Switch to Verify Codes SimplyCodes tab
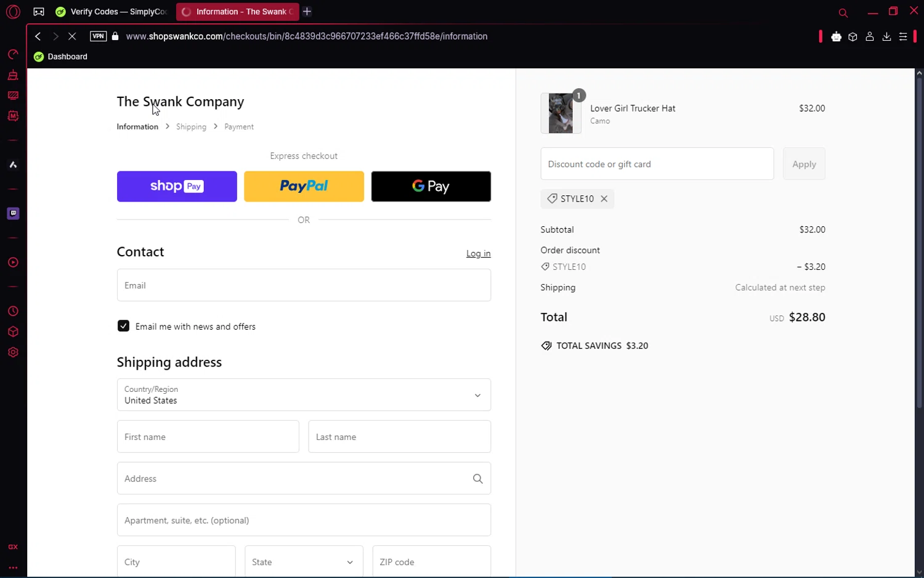This screenshot has height=578, width=924. (x=111, y=12)
